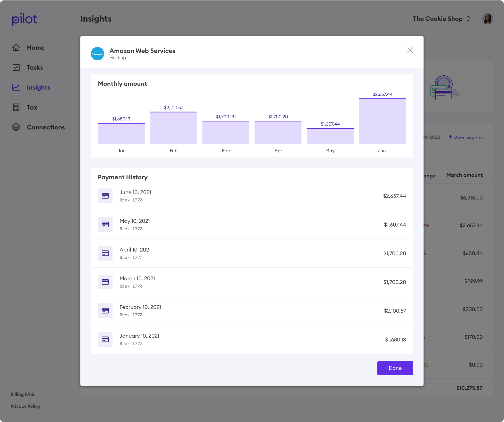Image resolution: width=504 pixels, height=422 pixels.
Task: Click the Home house icon
Action: tap(16, 48)
